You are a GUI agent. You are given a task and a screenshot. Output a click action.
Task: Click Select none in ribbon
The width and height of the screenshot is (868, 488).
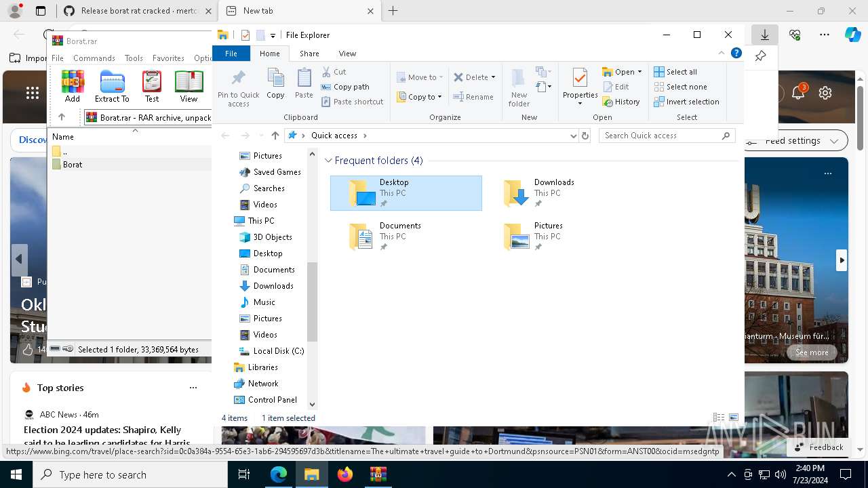click(x=680, y=87)
